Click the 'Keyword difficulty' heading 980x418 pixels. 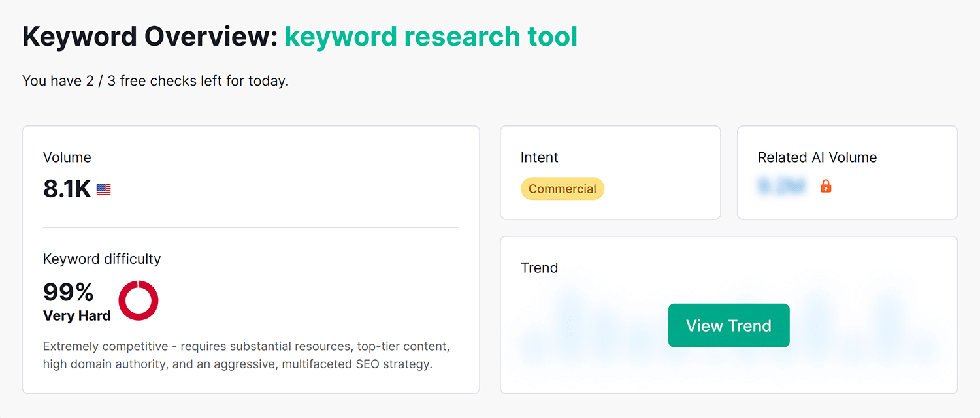[102, 259]
